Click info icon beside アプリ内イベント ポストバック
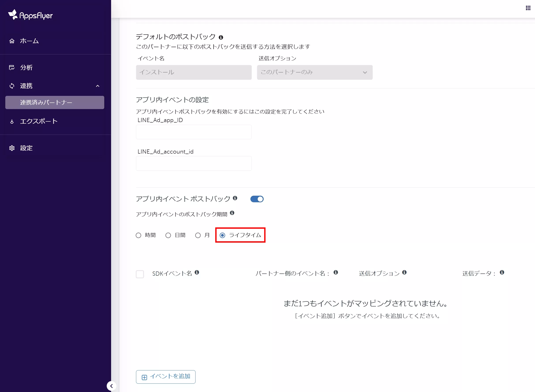 tap(235, 198)
